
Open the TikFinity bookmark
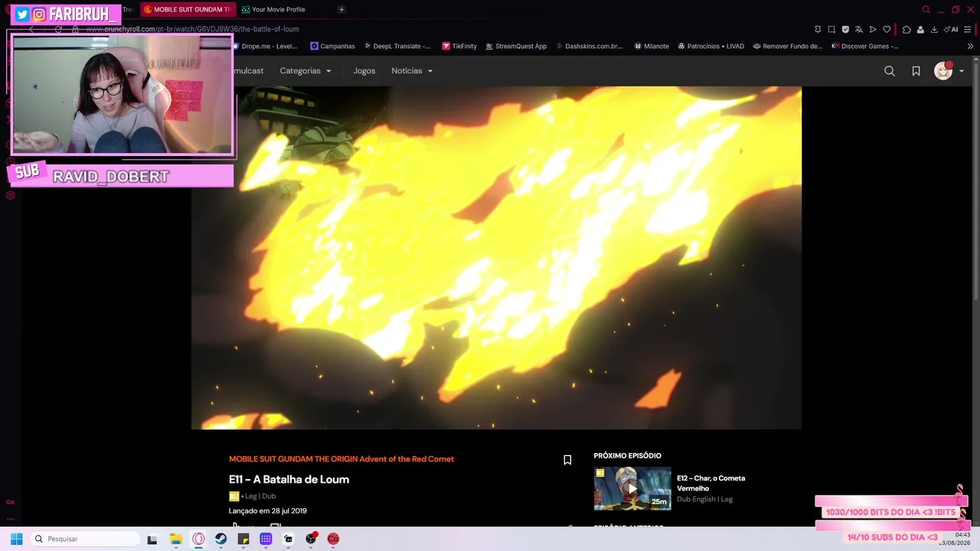tap(459, 46)
